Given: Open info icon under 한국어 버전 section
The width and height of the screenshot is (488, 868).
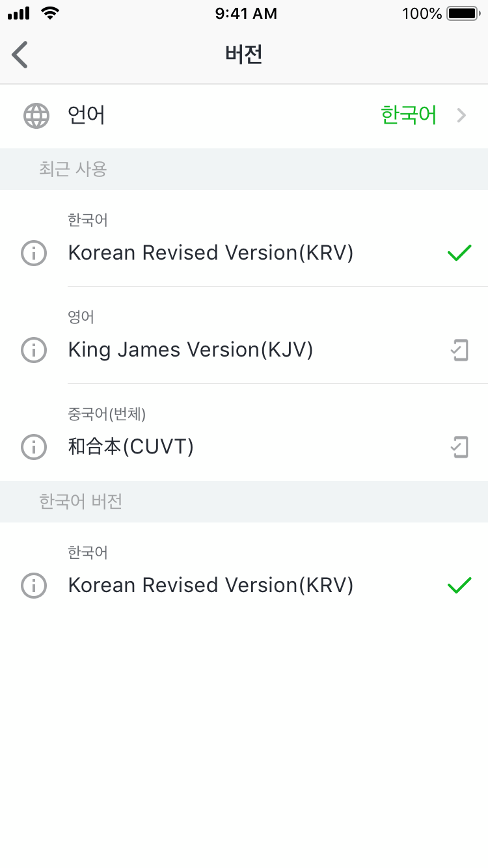Looking at the screenshot, I should 34,586.
